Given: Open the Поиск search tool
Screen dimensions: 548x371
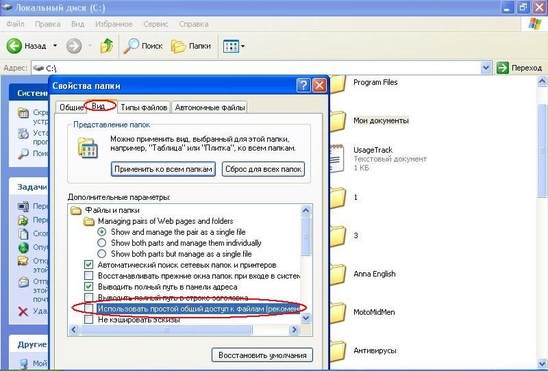Looking at the screenshot, I should pyautogui.click(x=143, y=46).
